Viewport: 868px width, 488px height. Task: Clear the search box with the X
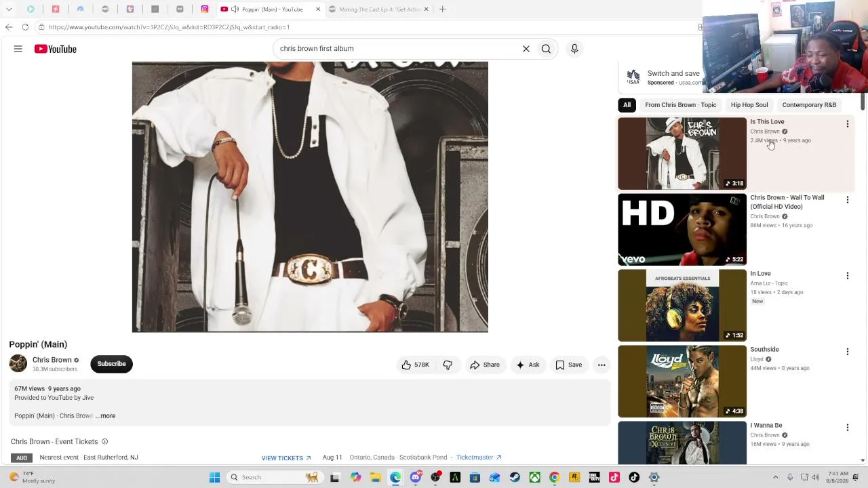pos(526,49)
